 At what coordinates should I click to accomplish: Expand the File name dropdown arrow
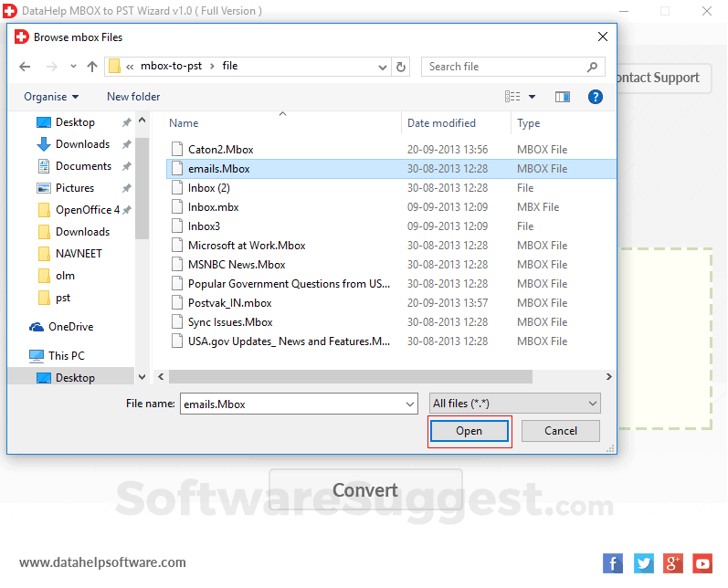click(410, 404)
